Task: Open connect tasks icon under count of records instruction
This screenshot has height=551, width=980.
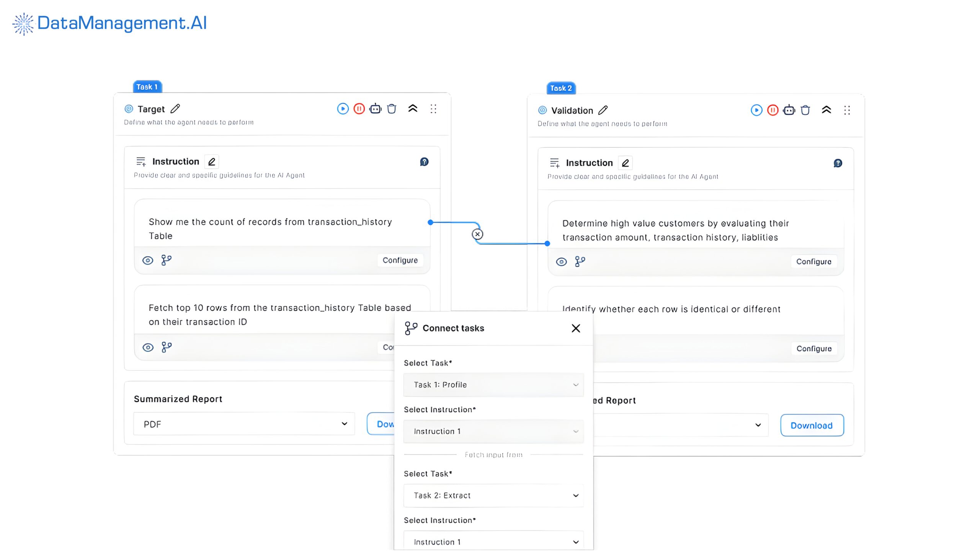Action: click(166, 260)
